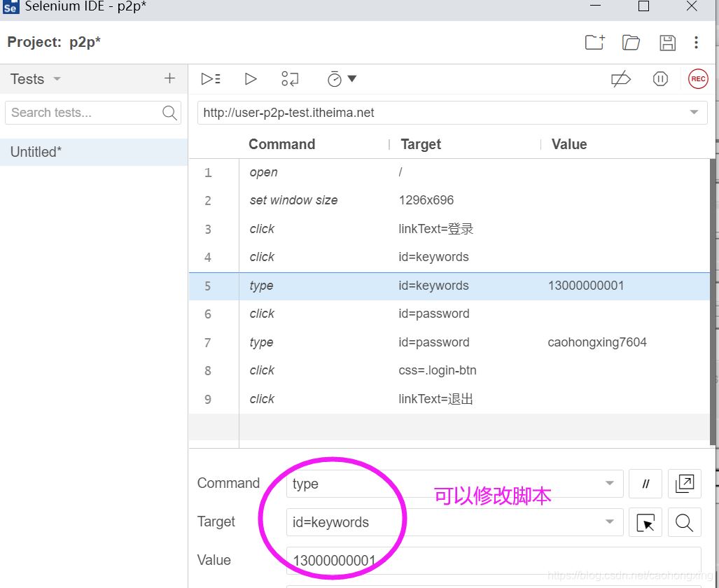Click the empty new command row
The width and height of the screenshot is (719, 588).
449,427
